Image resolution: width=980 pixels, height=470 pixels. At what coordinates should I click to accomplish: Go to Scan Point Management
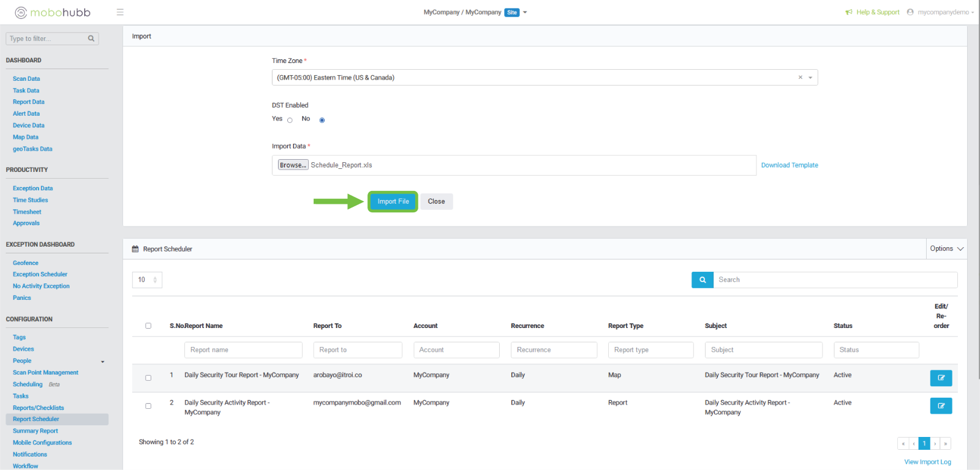[x=45, y=372]
